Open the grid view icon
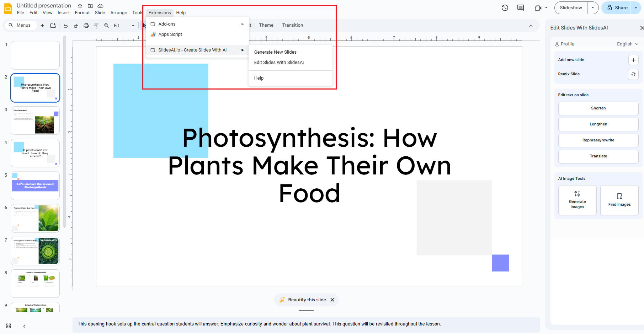644x334 pixels. coord(9,326)
